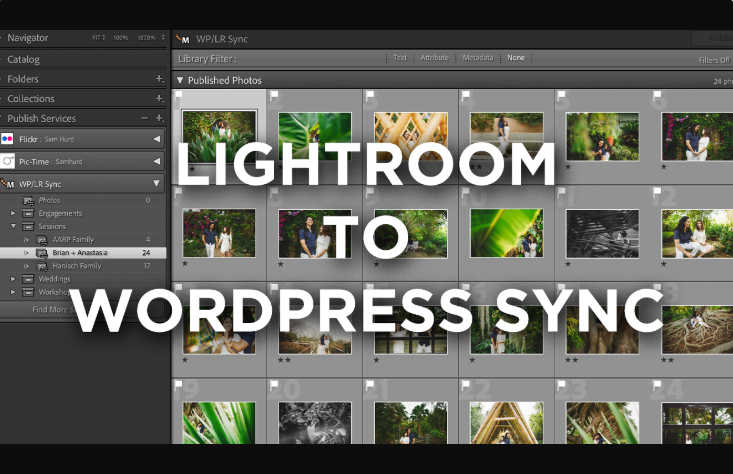733x474 pixels.
Task: Click the Hanisch Family collection icon
Action: click(x=42, y=266)
